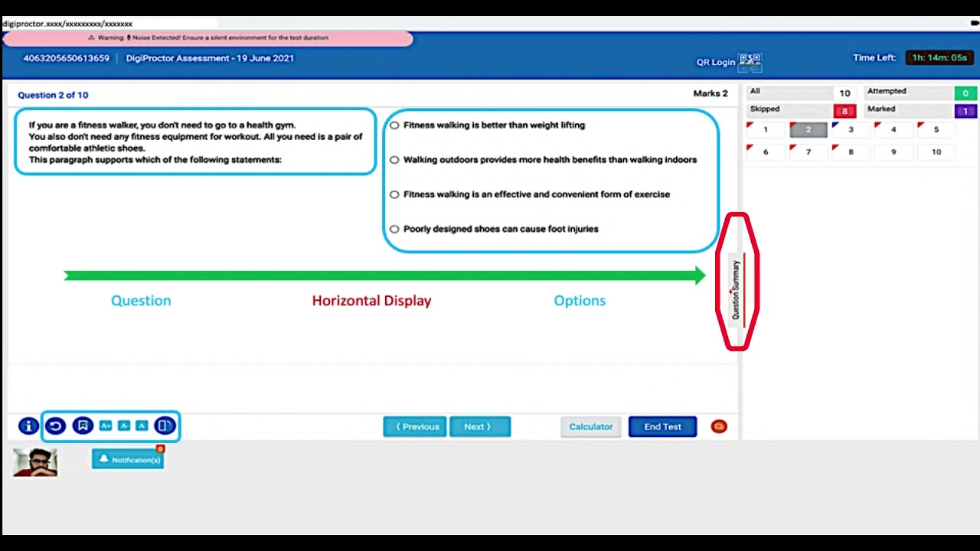Jump to question 3 in summary
This screenshot has height=551, width=980.
851,130
